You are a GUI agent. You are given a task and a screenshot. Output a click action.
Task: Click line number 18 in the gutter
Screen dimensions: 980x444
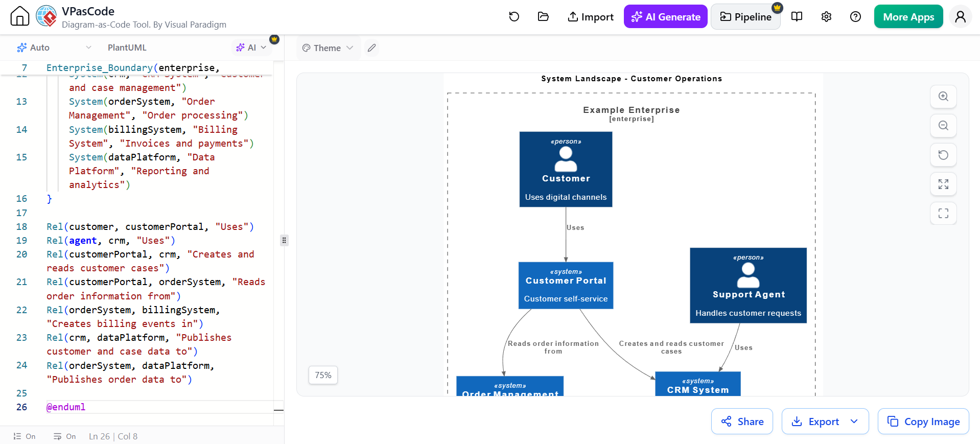[x=21, y=227]
